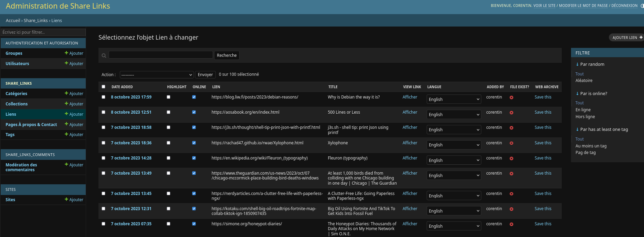Uncheck Online for theguardian chicago row

[194, 173]
